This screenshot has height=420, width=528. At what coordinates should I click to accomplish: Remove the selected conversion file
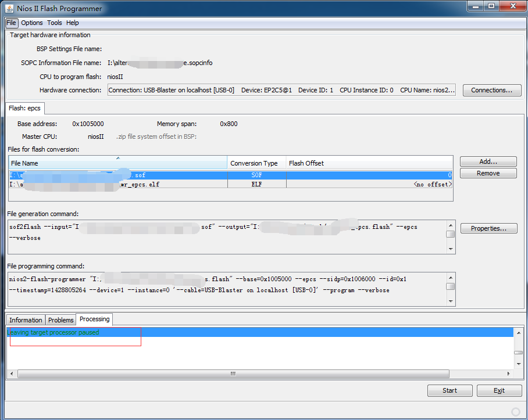click(x=488, y=173)
